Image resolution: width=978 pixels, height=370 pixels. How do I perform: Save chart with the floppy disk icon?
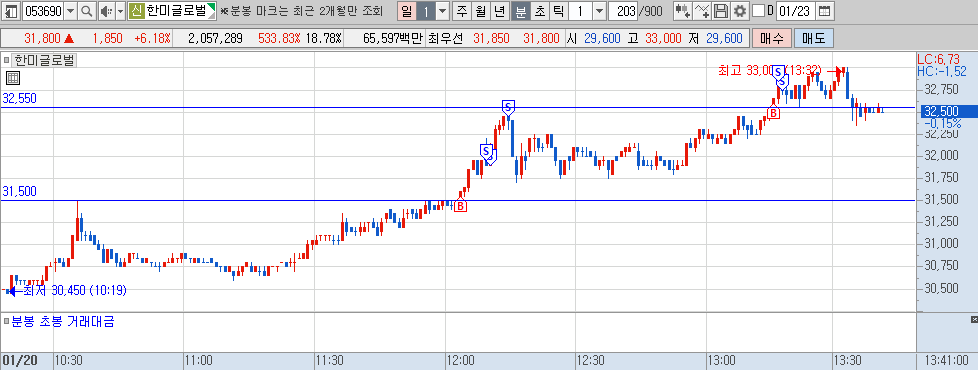pos(721,11)
